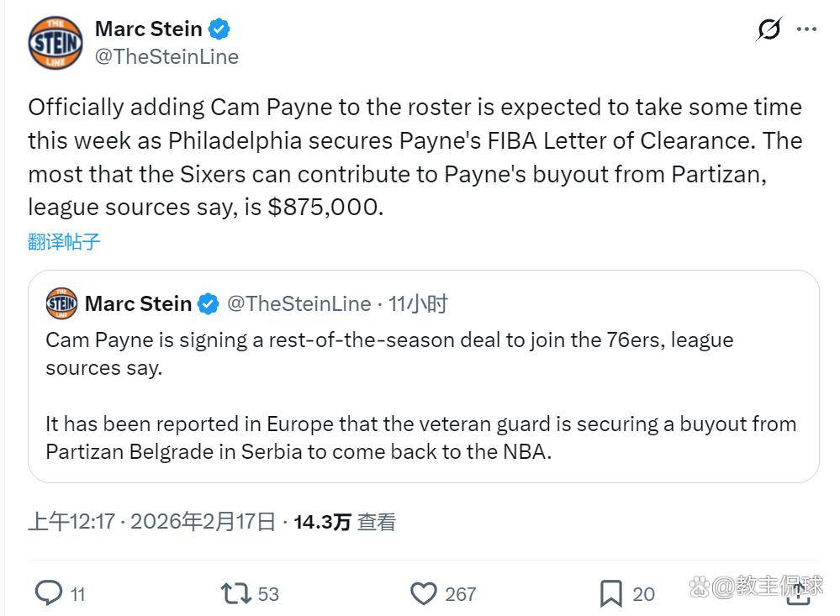Click the quoted tweet's @TheSteinLine handle
Viewport: 840px width, 616px height.
pyautogui.click(x=298, y=303)
